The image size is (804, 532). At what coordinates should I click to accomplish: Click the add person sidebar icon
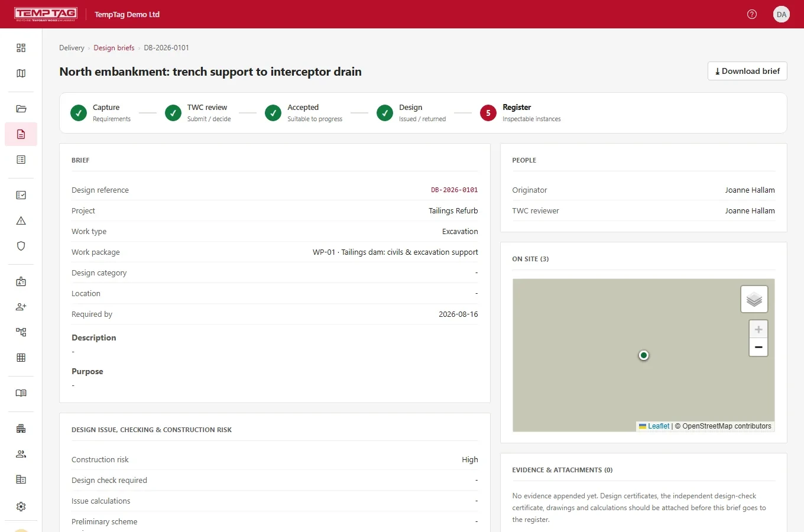(x=21, y=307)
